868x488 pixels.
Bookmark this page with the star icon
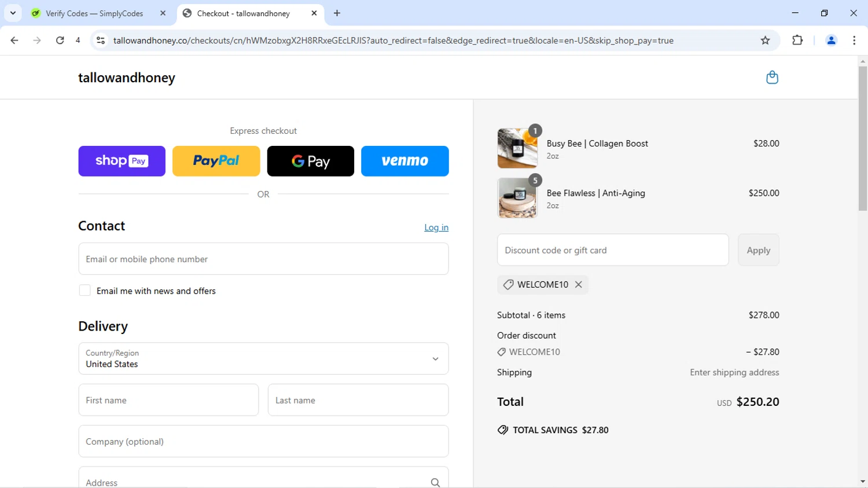pyautogui.click(x=765, y=41)
